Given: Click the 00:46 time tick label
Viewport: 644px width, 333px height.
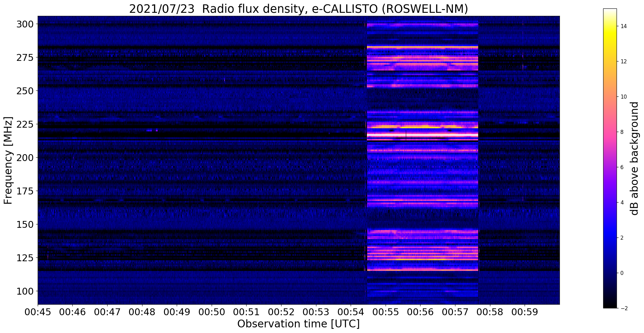Looking at the screenshot, I should pos(73,312).
